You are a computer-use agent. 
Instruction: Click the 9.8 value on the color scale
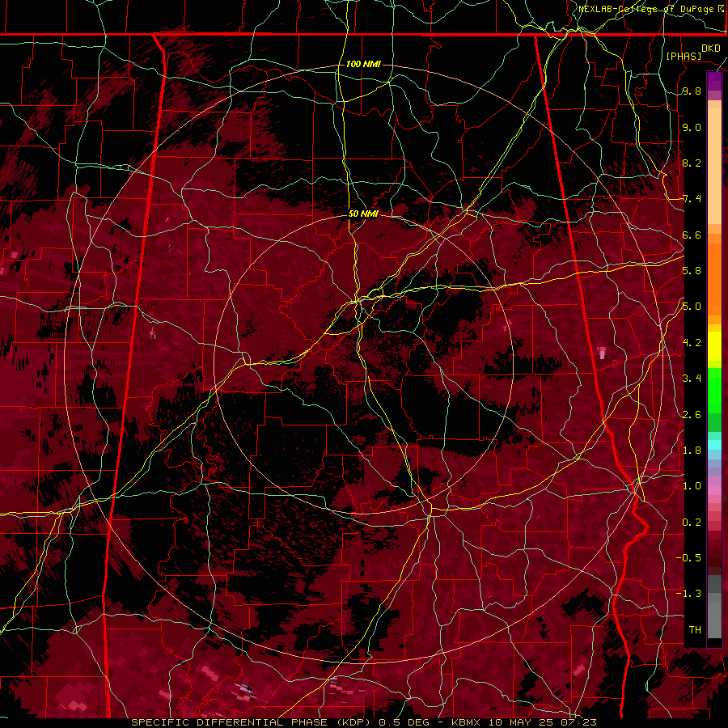tap(692, 91)
